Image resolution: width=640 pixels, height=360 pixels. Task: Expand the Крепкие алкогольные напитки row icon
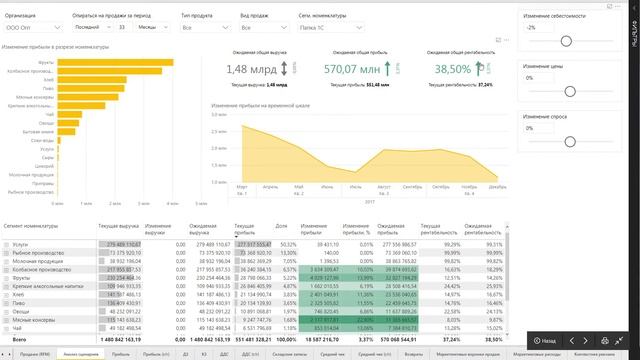[x=6, y=287]
